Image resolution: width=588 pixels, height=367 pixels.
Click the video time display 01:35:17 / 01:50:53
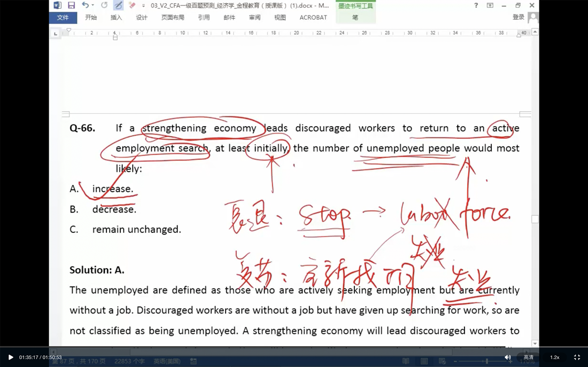[x=41, y=357]
